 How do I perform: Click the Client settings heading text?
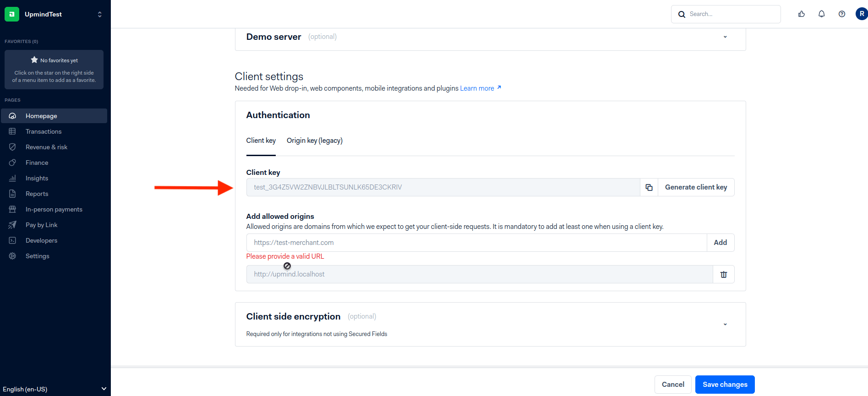[269, 76]
